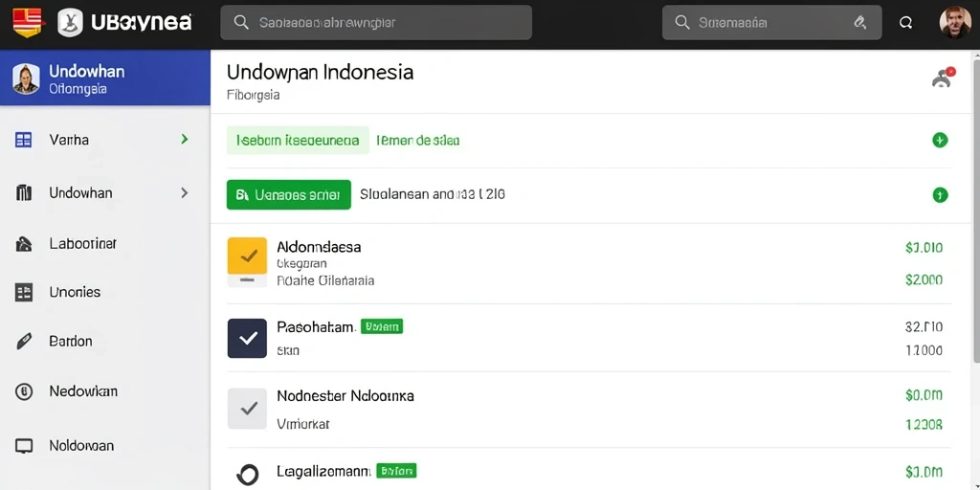This screenshot has width=980, height=490.
Task: Click the Undownan Indonesia page heading
Action: point(320,72)
